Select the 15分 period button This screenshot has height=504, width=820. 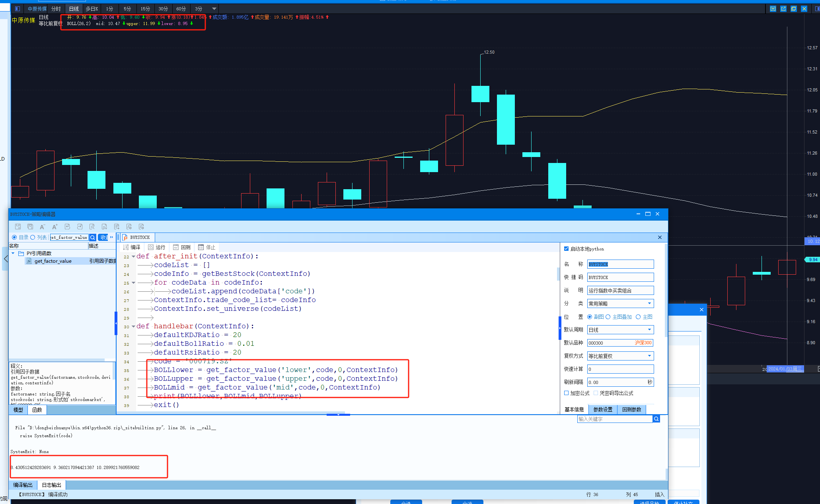pyautogui.click(x=145, y=9)
